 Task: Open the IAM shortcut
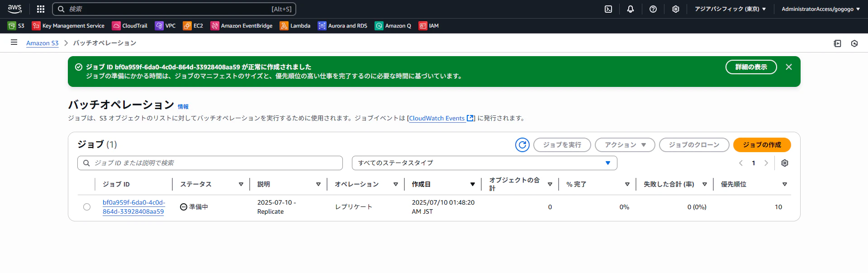point(429,26)
